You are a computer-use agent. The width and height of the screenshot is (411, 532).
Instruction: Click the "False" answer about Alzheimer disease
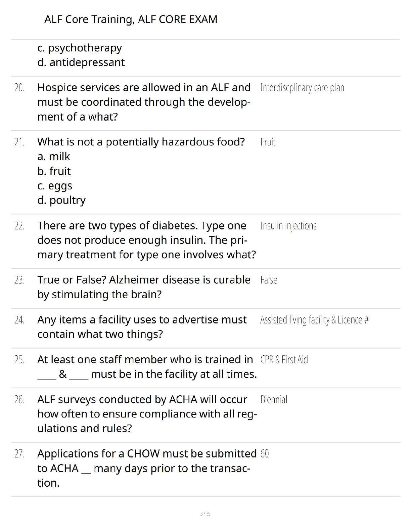(x=269, y=280)
